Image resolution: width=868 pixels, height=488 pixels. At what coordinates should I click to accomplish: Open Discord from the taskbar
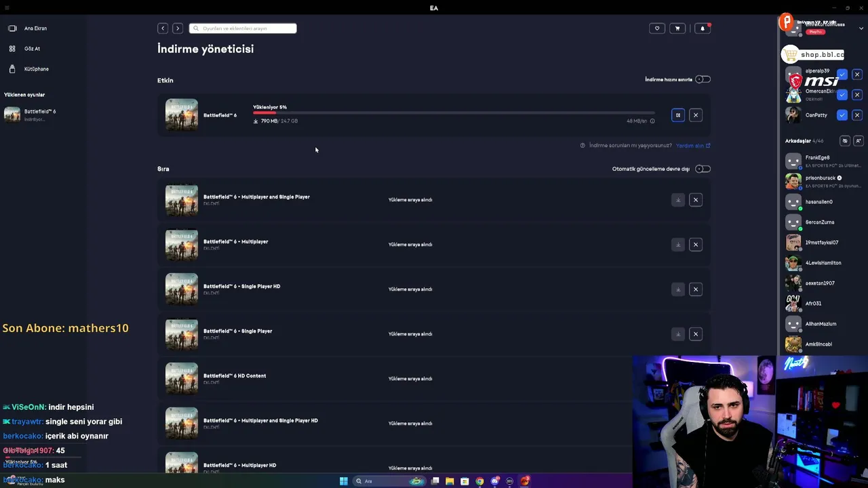[x=494, y=481]
